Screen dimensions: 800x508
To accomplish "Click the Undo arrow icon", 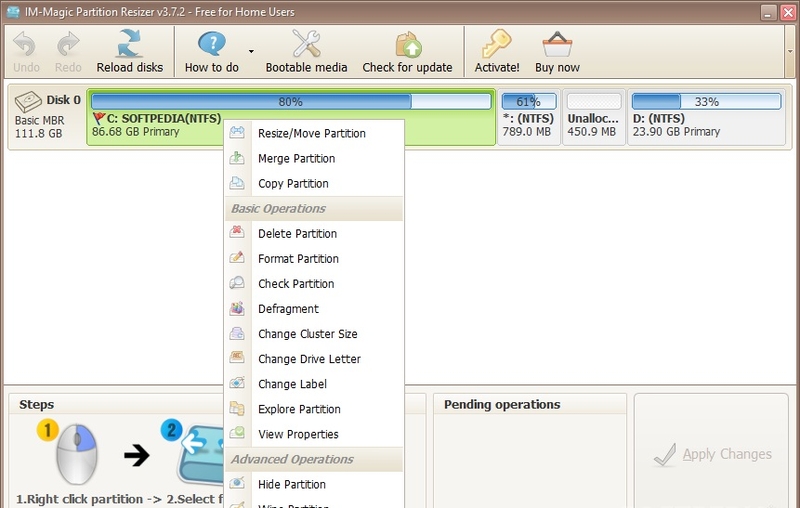I will (x=25, y=44).
